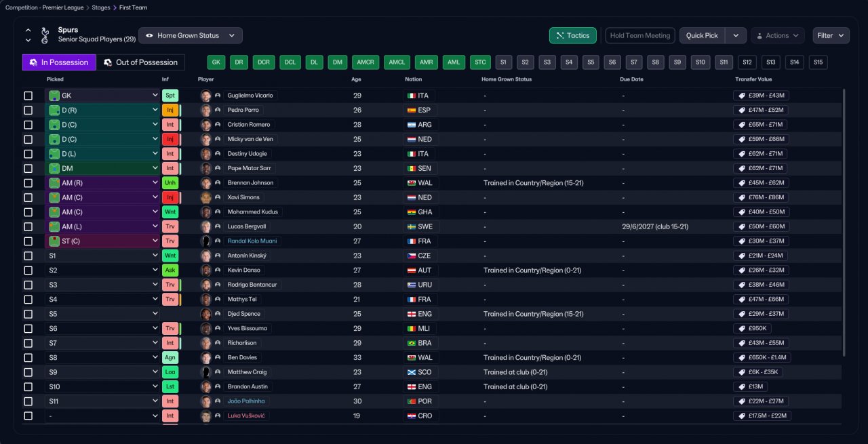Viewport: 868px width, 444px height.
Task: Check the box on Xavi Simons' row
Action: [28, 197]
